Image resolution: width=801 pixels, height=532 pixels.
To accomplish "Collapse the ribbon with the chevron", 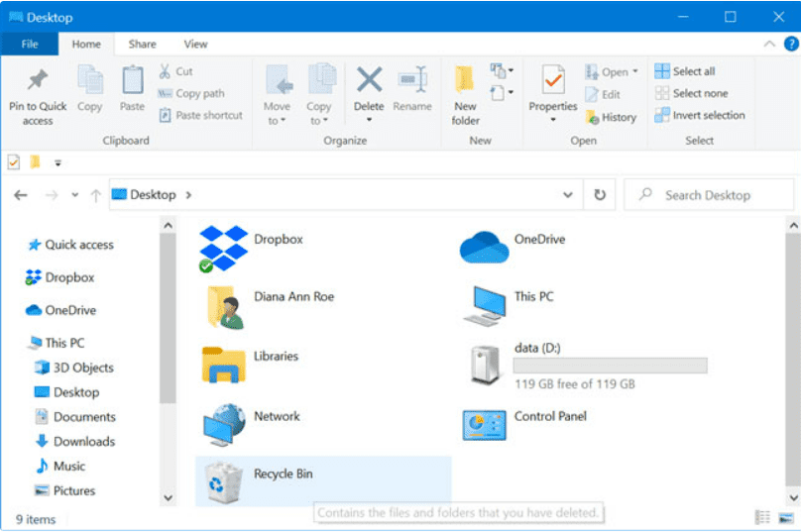I will pos(769,44).
